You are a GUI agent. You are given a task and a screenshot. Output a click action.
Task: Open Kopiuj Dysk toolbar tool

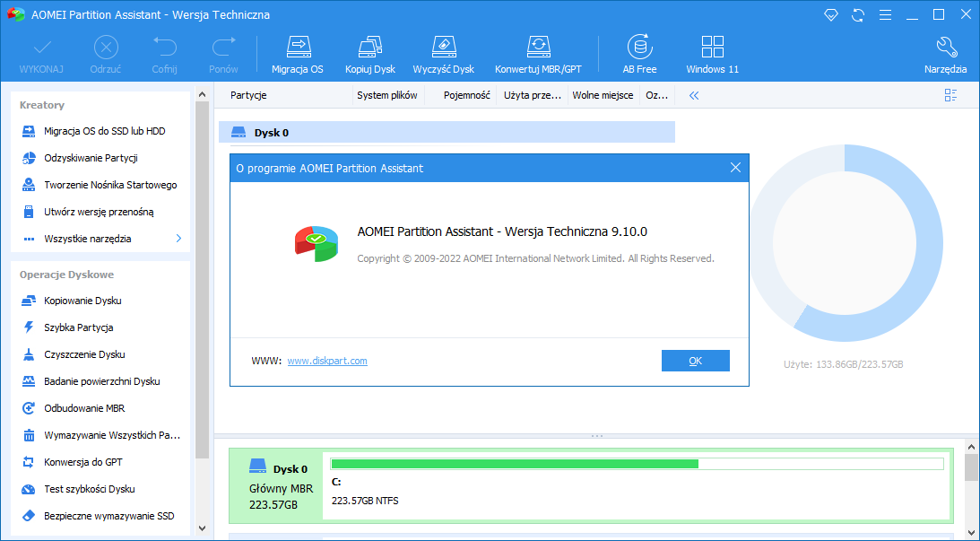[370, 55]
